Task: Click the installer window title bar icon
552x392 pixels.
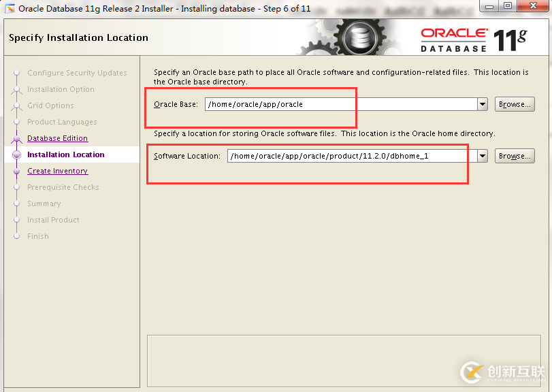Action: [10, 8]
